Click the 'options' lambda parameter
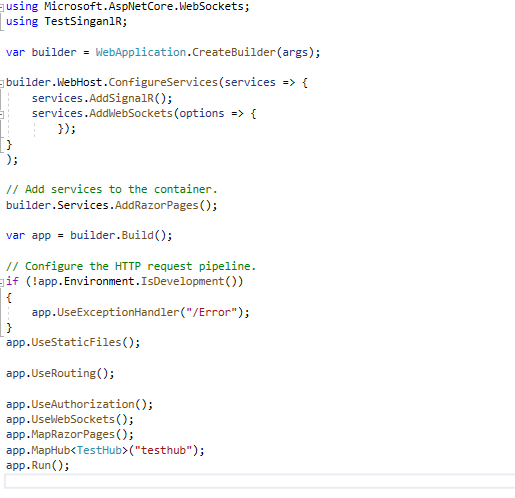 202,114
